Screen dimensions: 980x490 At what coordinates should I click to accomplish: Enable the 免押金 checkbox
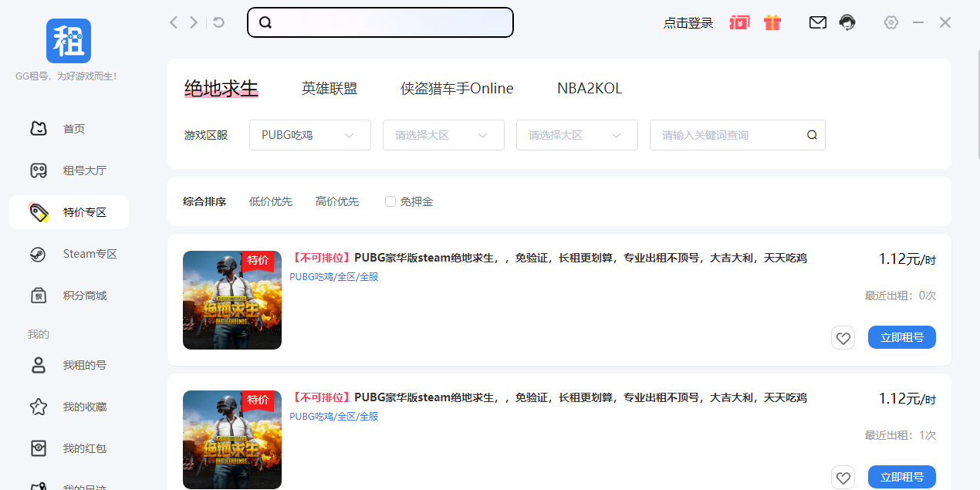point(390,201)
